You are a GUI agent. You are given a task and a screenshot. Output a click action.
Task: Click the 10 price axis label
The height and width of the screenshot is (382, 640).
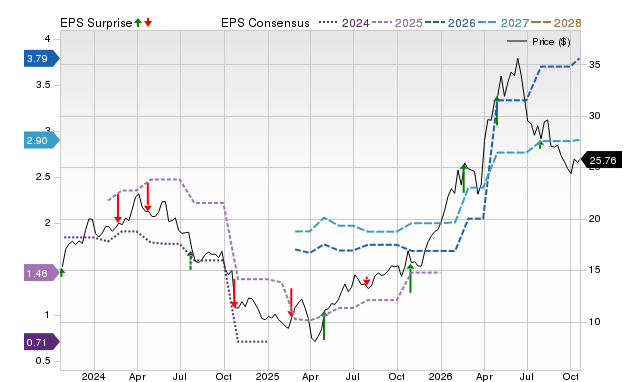pos(594,322)
